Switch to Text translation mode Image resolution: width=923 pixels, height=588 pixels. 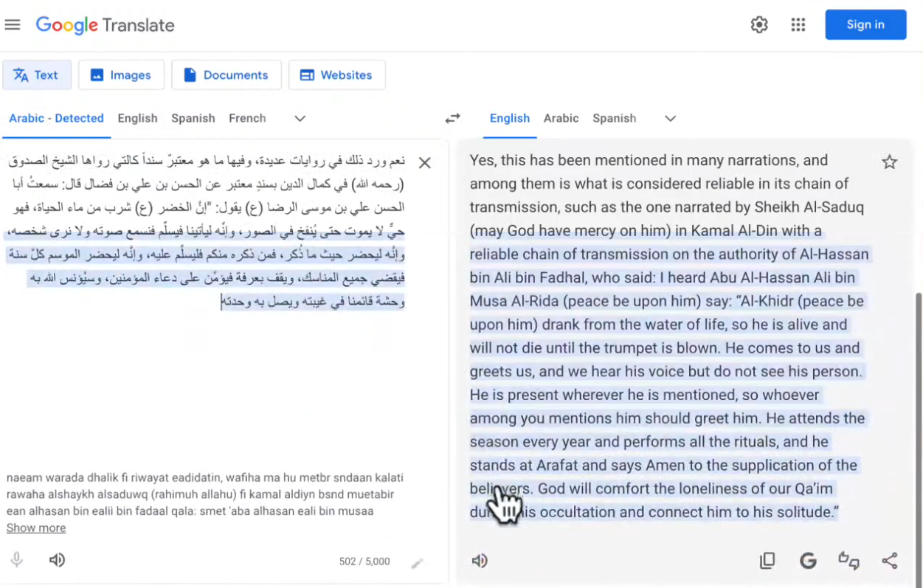pos(36,75)
